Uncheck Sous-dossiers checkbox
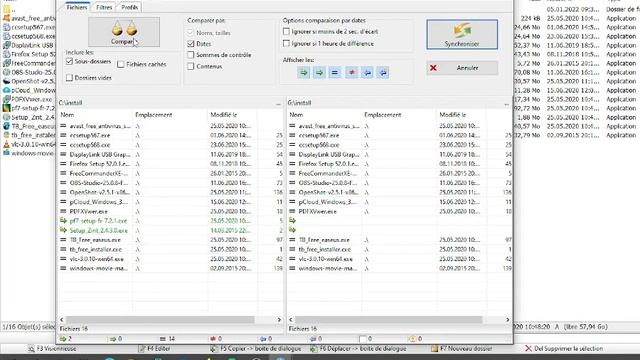Viewport: 640px width, 360px height. (69, 61)
